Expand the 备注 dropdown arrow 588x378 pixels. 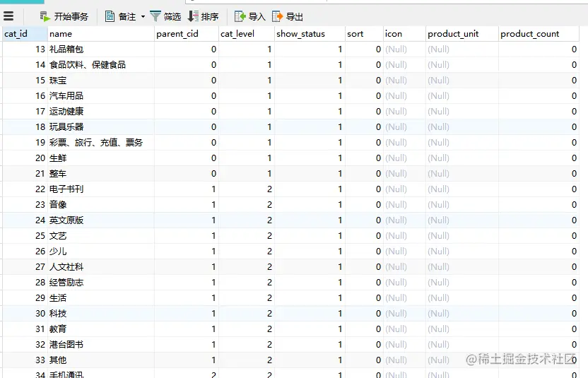coord(143,16)
